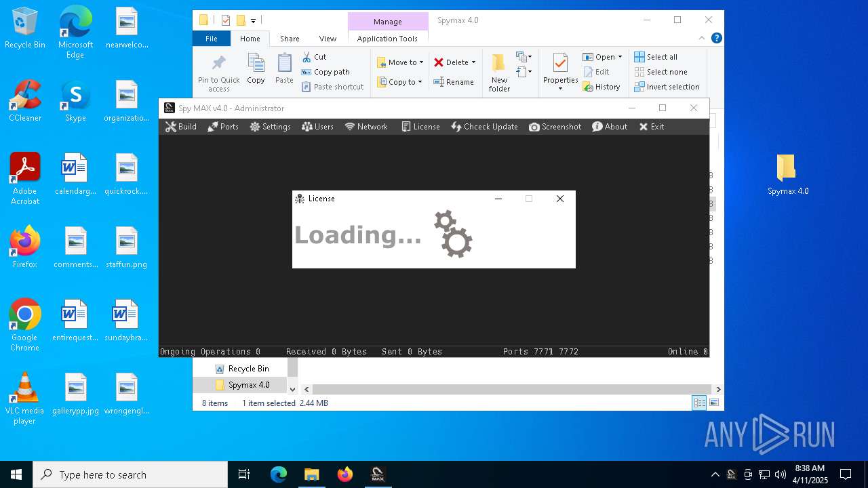Viewport: 868px width, 488px height.
Task: Select the Google Chrome desktop shortcut
Action: pos(24,325)
